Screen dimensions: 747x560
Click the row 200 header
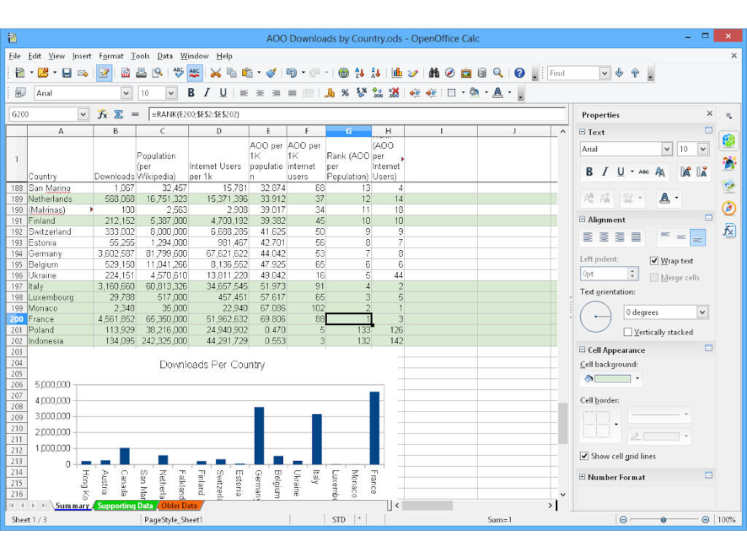tap(17, 319)
